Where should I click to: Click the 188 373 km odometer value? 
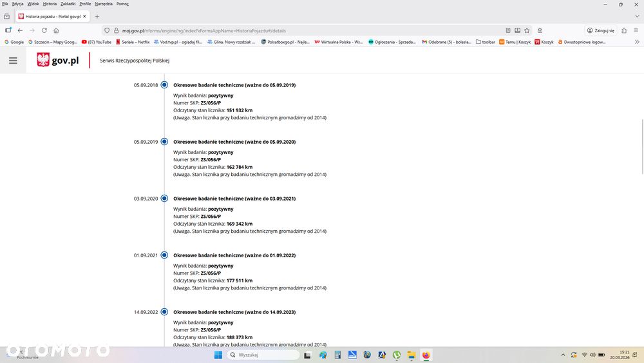point(240,337)
